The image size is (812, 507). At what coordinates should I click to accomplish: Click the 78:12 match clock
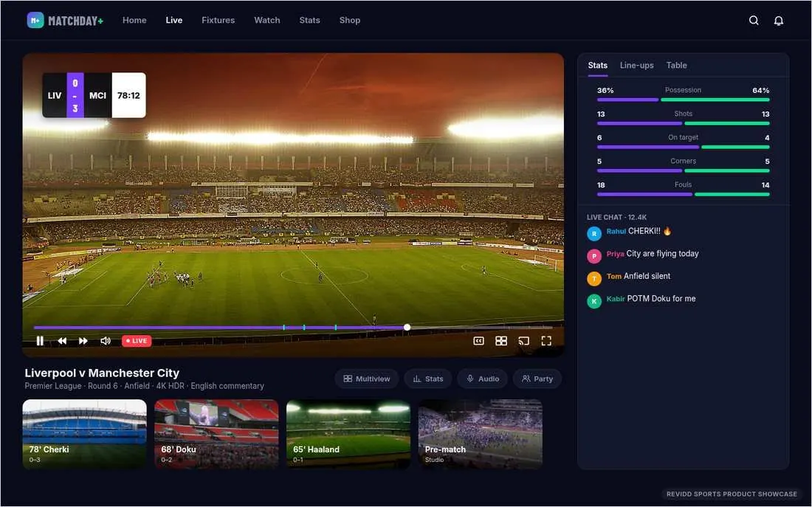[x=128, y=95]
